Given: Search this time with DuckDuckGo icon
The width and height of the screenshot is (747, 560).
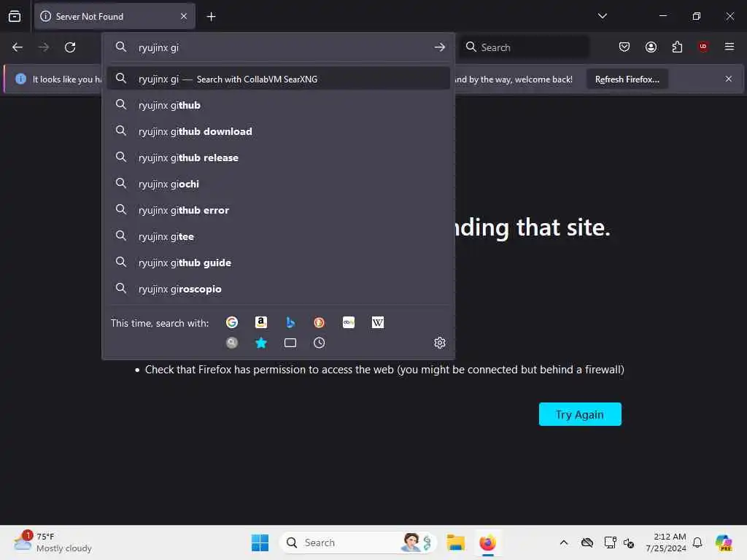Looking at the screenshot, I should 320,322.
